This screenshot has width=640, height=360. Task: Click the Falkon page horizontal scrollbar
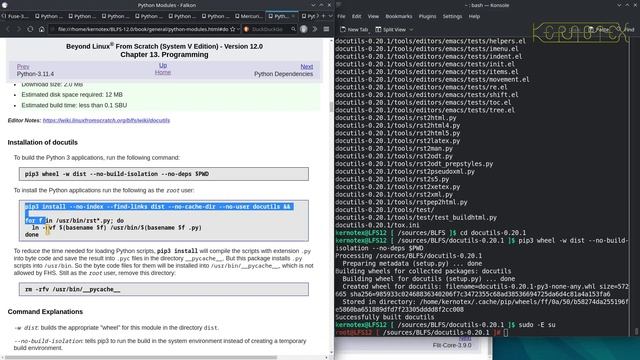click(141, 358)
